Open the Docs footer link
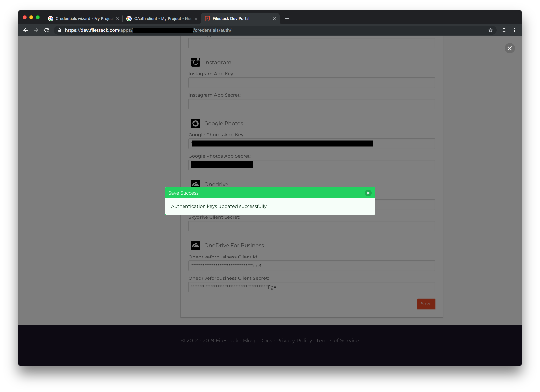 pos(266,340)
